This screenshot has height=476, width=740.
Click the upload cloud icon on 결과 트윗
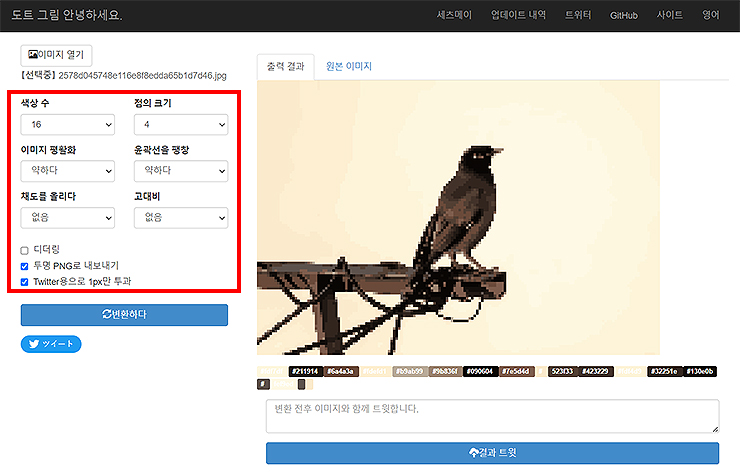(x=473, y=453)
